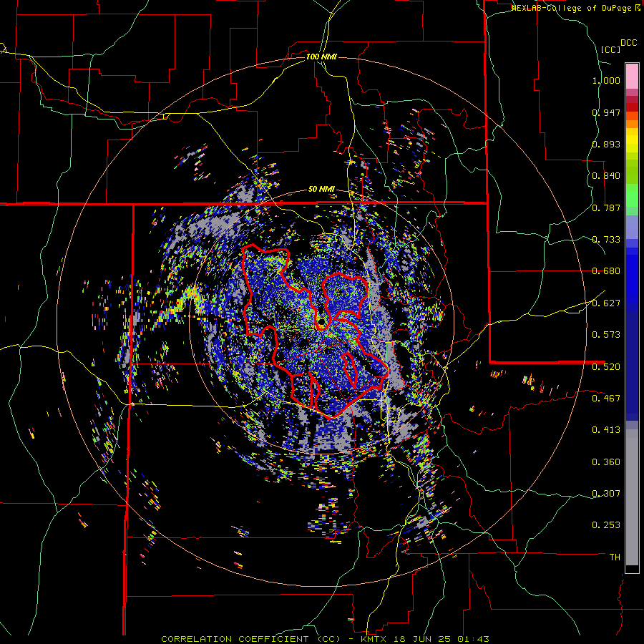Click the CORRELATION COEFFICIENT (CC) caption text
This screenshot has height=644, width=644.
pyautogui.click(x=251, y=639)
